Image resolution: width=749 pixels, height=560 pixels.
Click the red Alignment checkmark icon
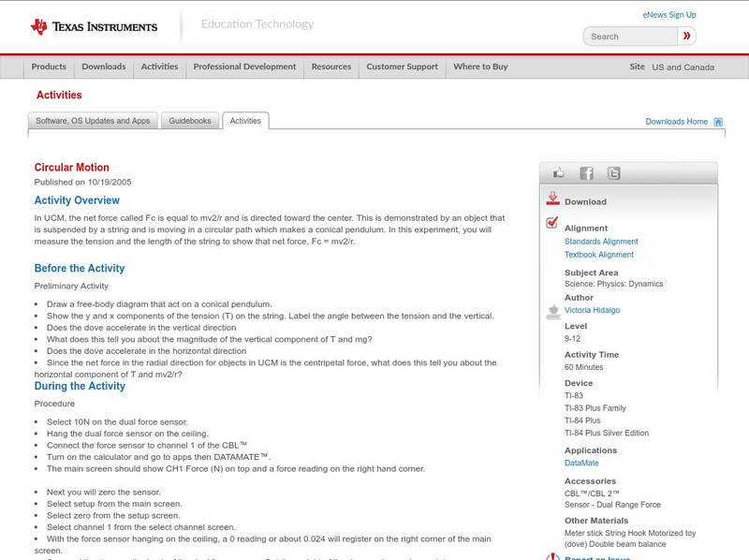point(552,224)
